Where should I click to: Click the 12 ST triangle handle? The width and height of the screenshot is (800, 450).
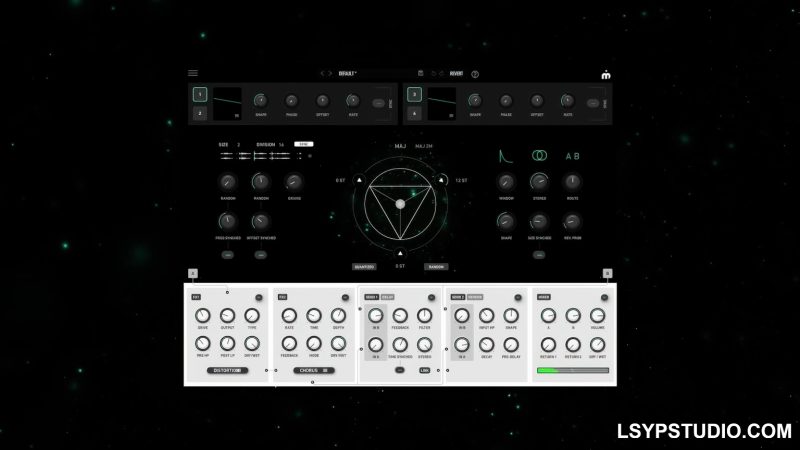pyautogui.click(x=441, y=180)
